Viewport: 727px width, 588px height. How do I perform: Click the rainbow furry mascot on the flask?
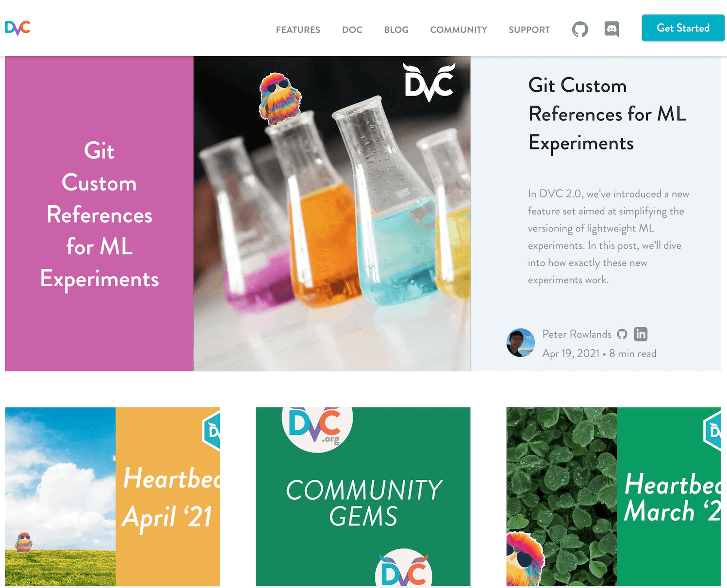coord(280,98)
